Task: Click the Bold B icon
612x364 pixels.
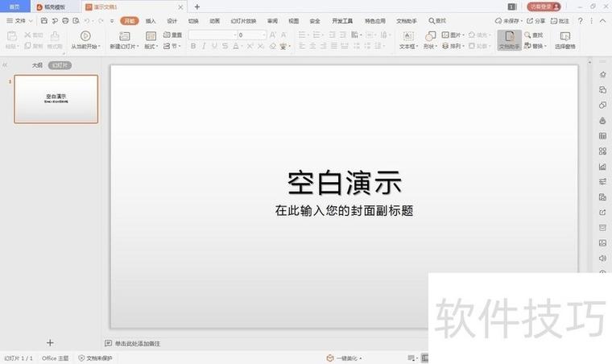Action: pyautogui.click(x=192, y=46)
